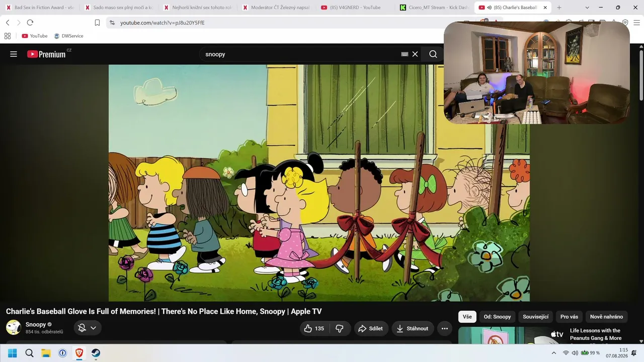Dislike this video

340,328
